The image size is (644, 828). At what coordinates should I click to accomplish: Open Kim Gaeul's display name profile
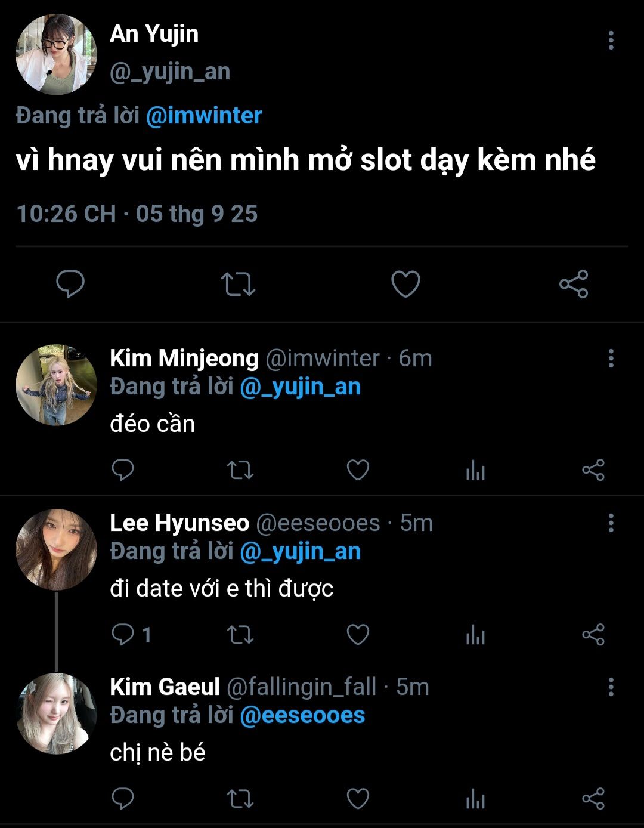tap(165, 687)
